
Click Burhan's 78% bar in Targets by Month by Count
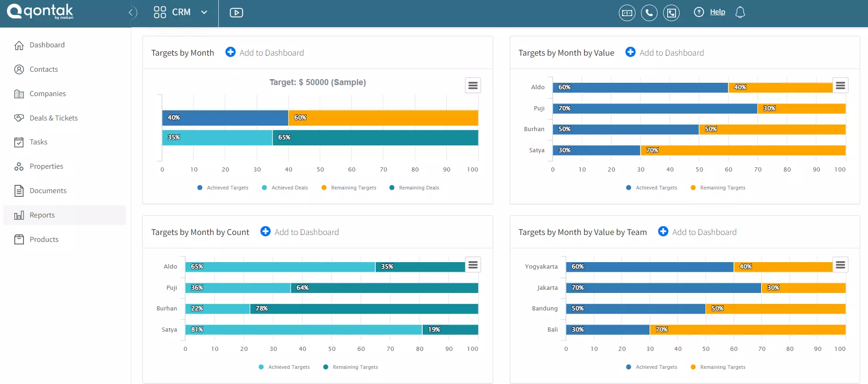click(364, 309)
